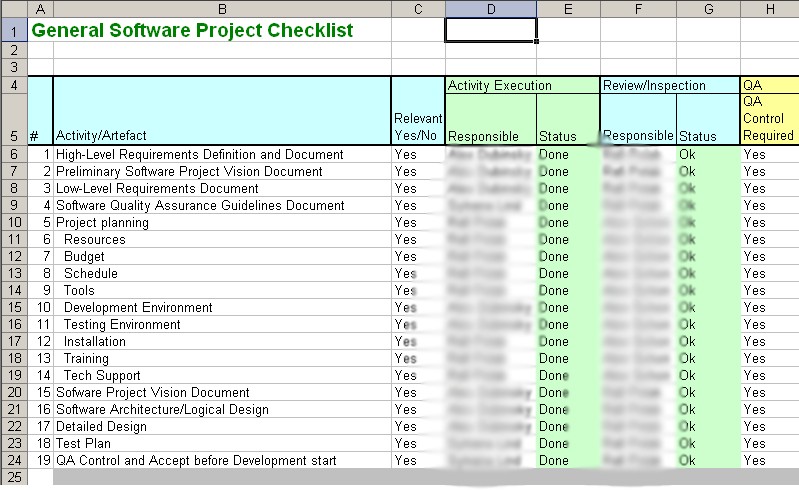Select column D header
The width and height of the screenshot is (799, 491).
[x=491, y=9]
